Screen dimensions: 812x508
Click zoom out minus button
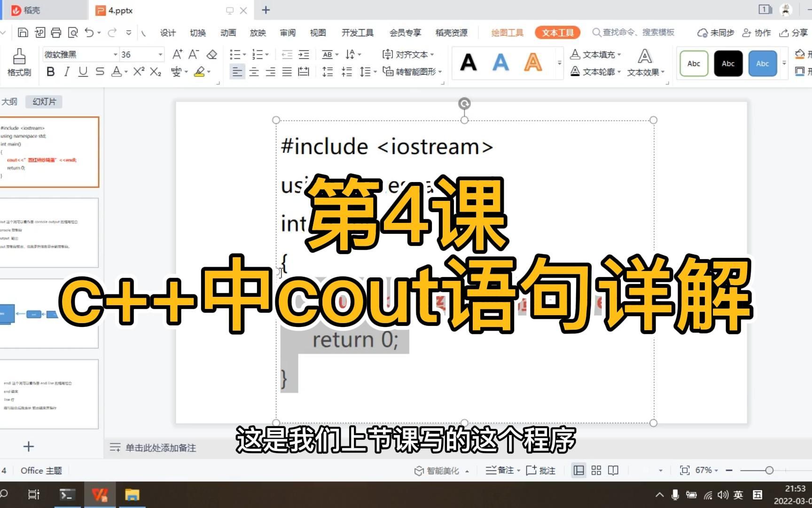click(x=729, y=470)
